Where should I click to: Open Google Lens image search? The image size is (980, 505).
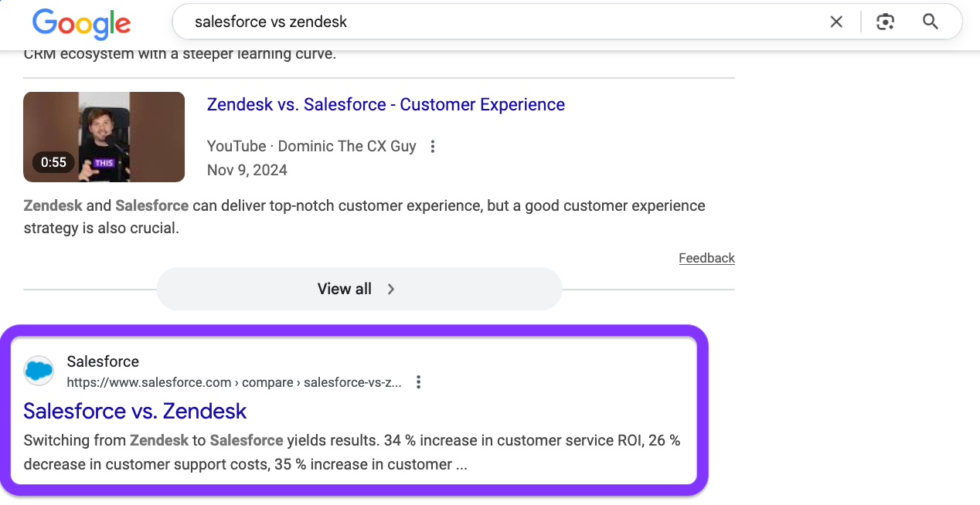tap(886, 22)
